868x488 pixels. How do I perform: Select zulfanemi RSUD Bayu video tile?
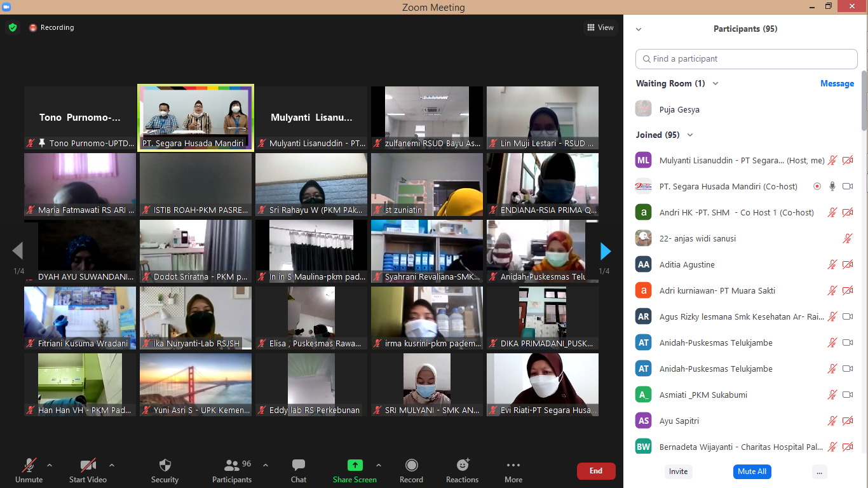coord(427,118)
